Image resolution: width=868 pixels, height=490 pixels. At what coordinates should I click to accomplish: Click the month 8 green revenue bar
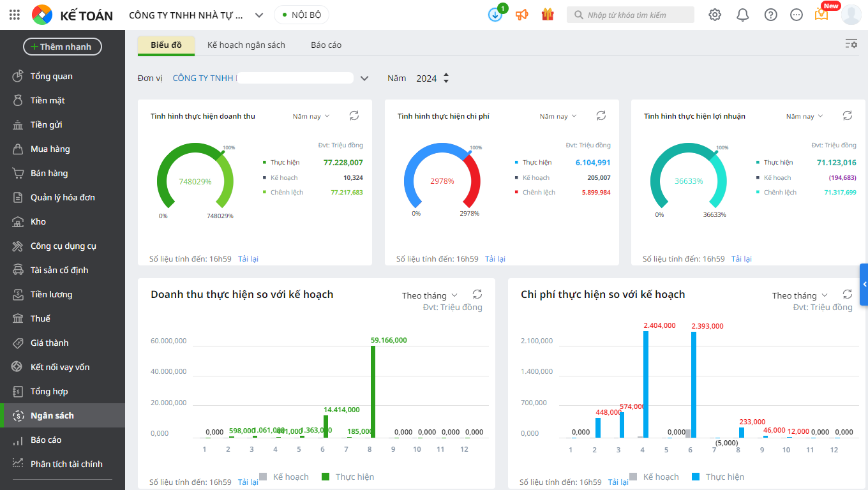(373, 392)
